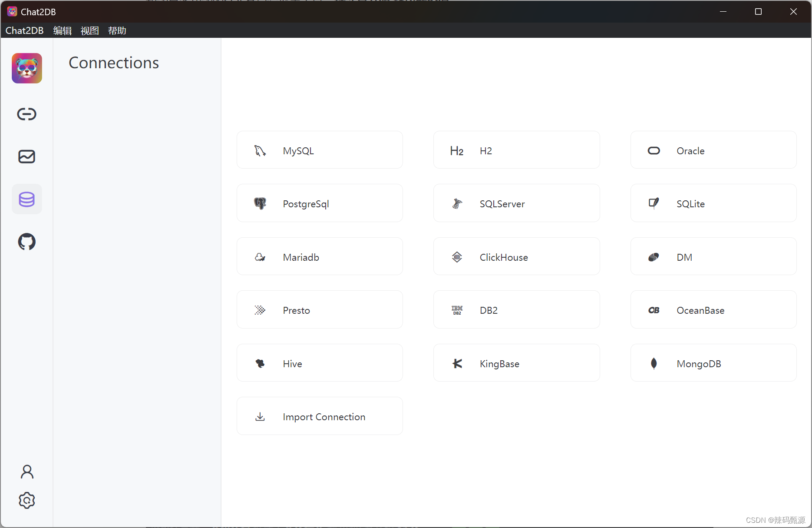Image resolution: width=812 pixels, height=528 pixels.
Task: Open the user account icon
Action: click(27, 472)
